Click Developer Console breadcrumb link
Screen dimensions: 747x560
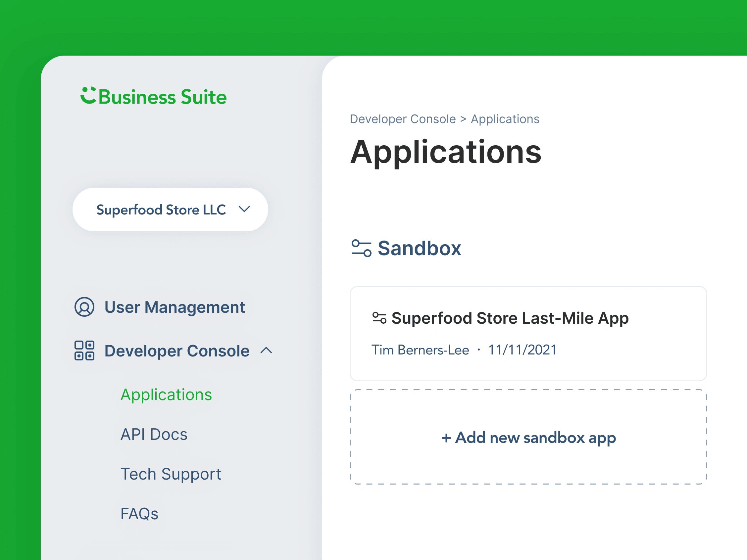pyautogui.click(x=403, y=119)
